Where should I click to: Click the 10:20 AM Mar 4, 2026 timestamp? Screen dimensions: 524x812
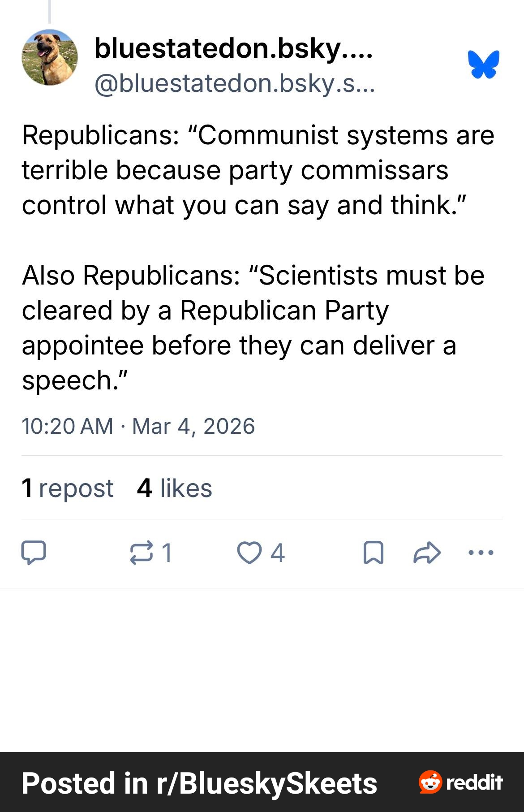138,426
